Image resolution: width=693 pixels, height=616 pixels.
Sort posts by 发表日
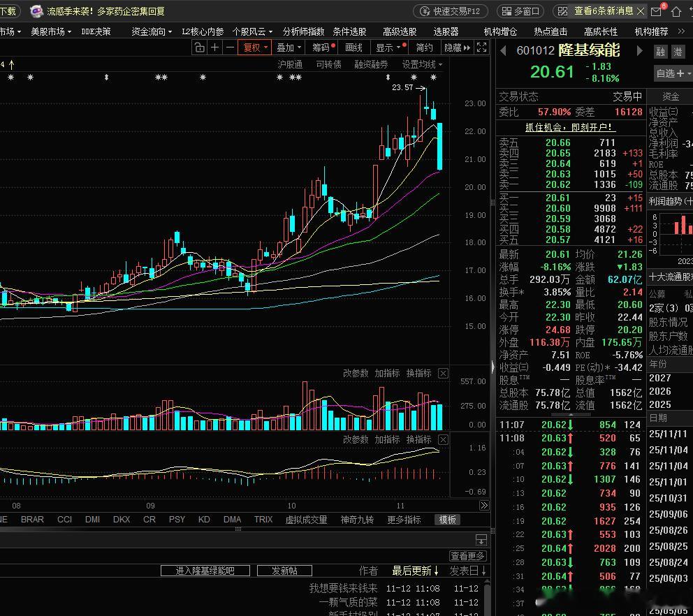tap(468, 571)
